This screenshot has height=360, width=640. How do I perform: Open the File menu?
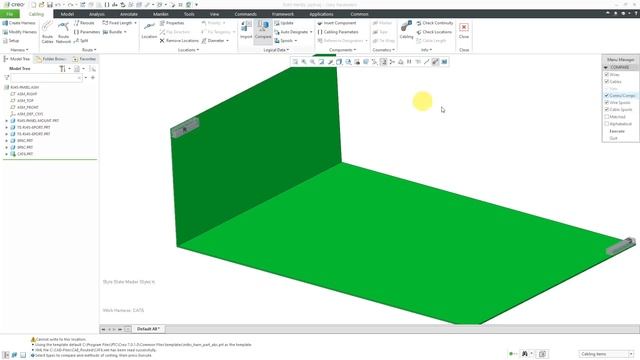pos(10,14)
